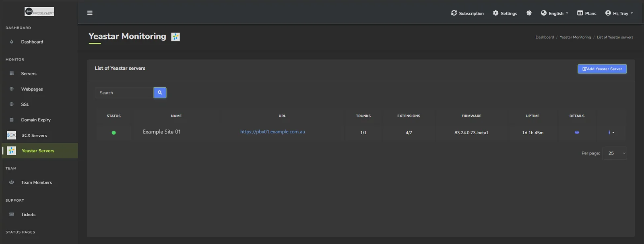
Task: Click the green status dot
Action: pos(114,133)
